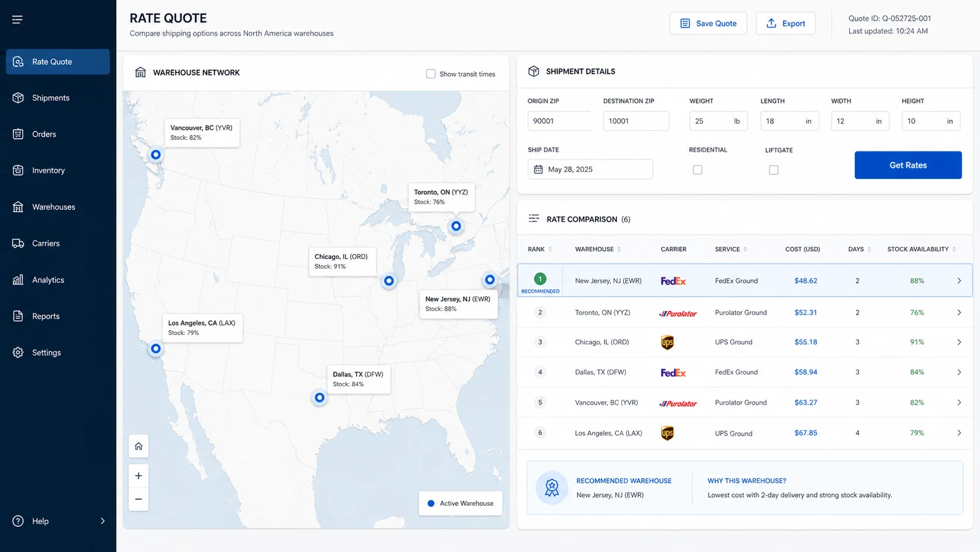Click the Destination ZIP input field

[636, 121]
